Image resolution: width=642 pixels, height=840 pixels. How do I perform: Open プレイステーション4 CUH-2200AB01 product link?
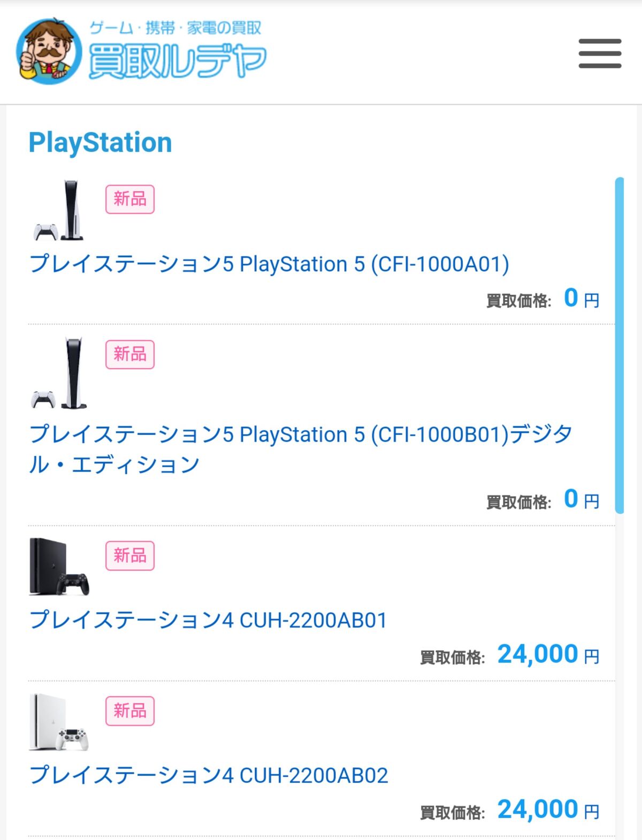[x=208, y=620]
